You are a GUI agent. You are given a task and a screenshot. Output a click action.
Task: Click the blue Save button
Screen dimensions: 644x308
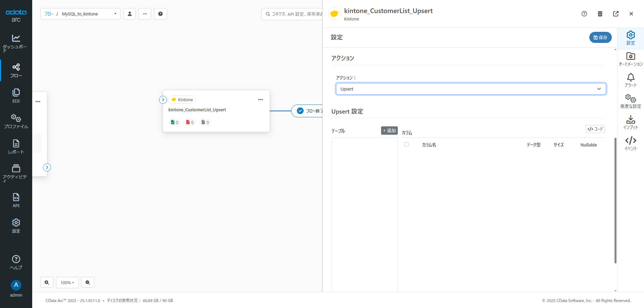click(600, 38)
